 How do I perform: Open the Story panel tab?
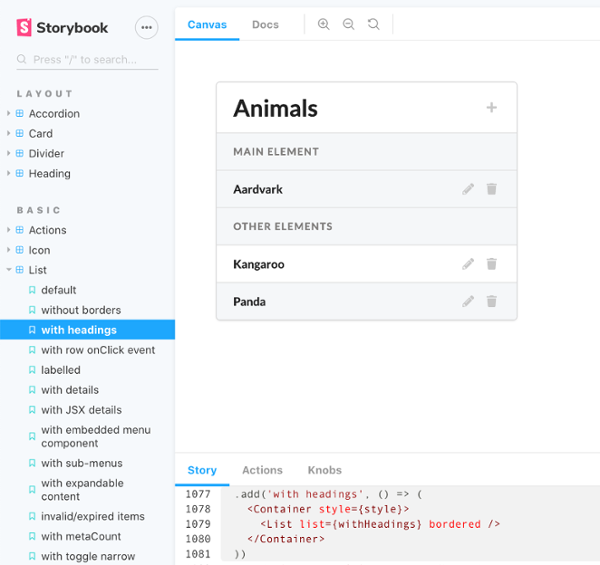point(202,470)
